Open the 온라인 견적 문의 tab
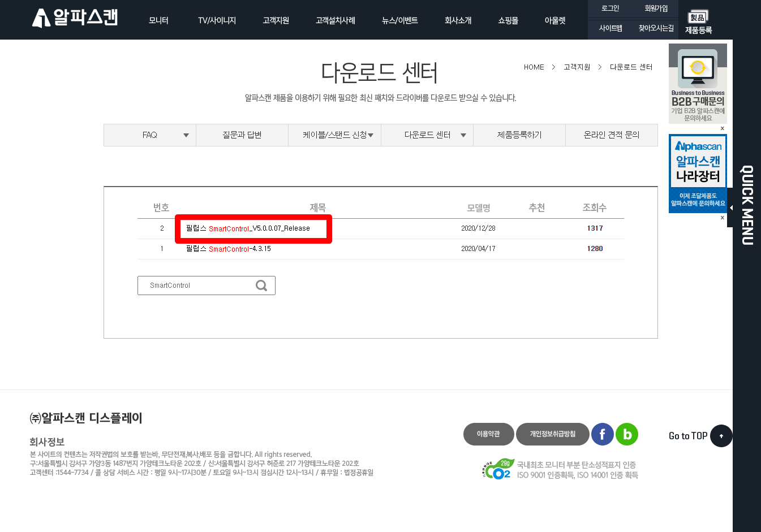Image resolution: width=761 pixels, height=532 pixels. (x=612, y=135)
